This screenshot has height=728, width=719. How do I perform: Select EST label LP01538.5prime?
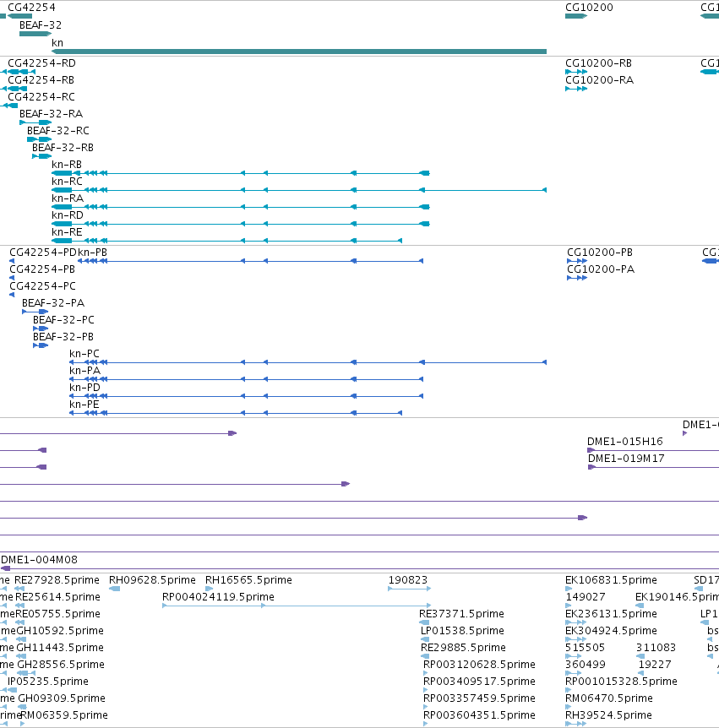click(x=462, y=631)
